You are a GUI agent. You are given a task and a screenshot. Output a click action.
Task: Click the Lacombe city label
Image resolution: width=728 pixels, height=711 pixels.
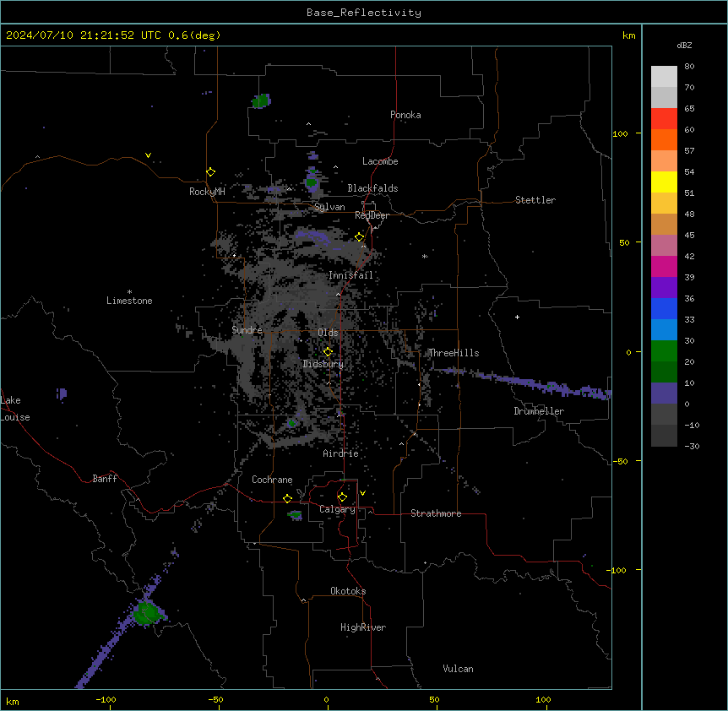click(380, 161)
